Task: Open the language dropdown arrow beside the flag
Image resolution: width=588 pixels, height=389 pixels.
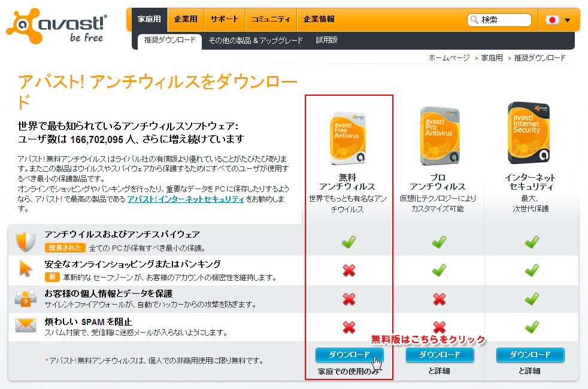Action: pos(568,20)
